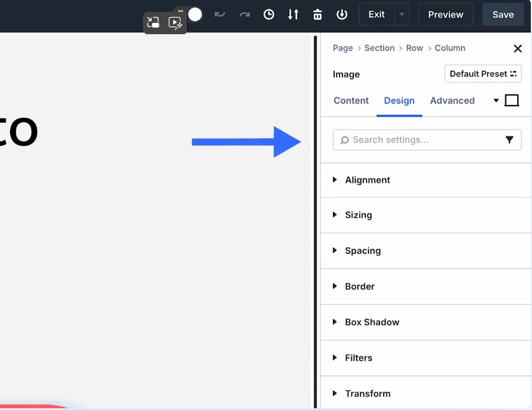
Task: Toggle the round switch in top toolbar
Action: [194, 14]
